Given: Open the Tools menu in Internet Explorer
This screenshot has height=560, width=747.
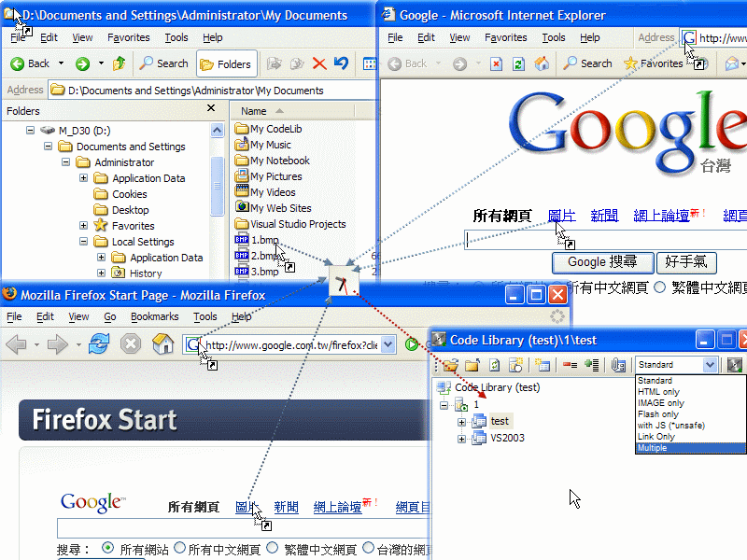Looking at the screenshot, I should pos(554,37).
